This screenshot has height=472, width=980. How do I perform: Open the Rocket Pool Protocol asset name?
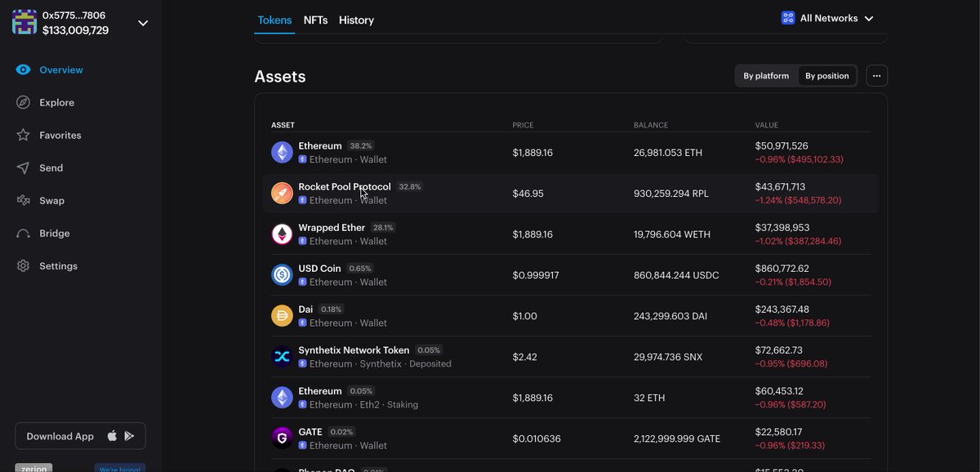click(345, 187)
